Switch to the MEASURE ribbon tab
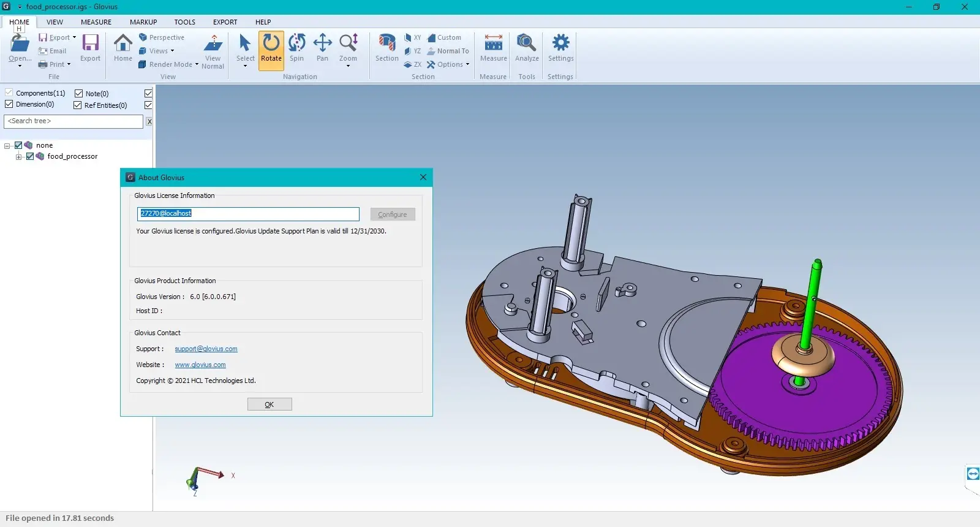Screen dimensions: 980x527 (96, 22)
